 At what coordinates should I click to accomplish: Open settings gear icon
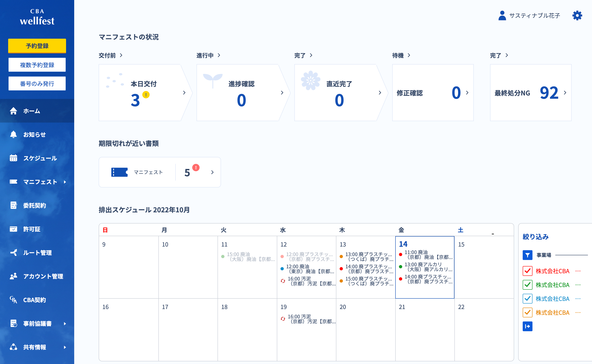[577, 16]
